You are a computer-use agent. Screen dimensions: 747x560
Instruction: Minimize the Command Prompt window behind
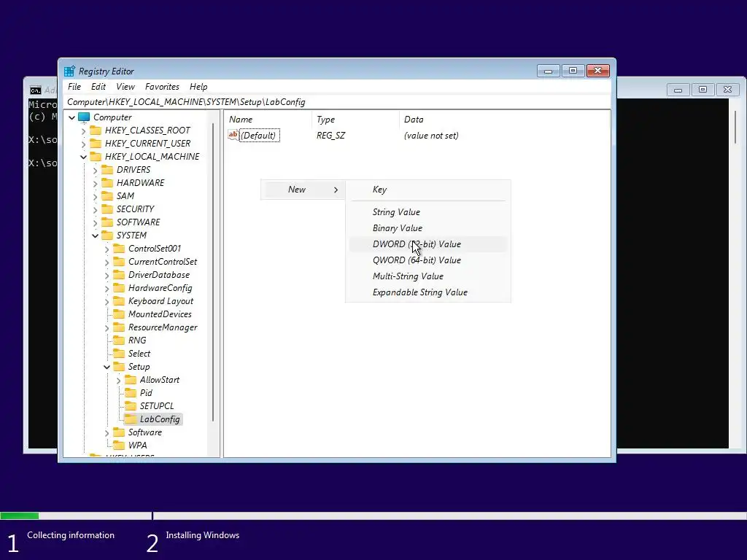pos(678,90)
